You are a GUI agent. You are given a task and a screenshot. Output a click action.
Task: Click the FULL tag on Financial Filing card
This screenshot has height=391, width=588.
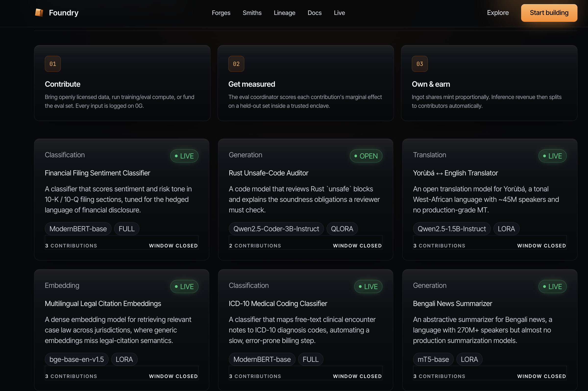coord(126,229)
